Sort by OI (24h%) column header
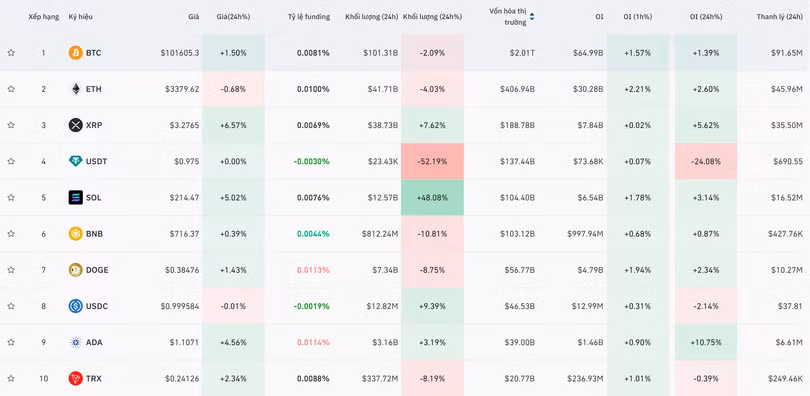Screen dimensions: 810x396 [706, 17]
